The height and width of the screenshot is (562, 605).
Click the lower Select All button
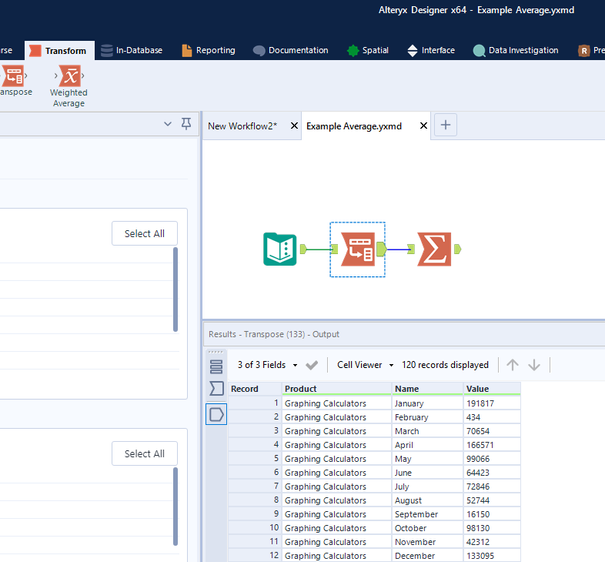(x=145, y=454)
